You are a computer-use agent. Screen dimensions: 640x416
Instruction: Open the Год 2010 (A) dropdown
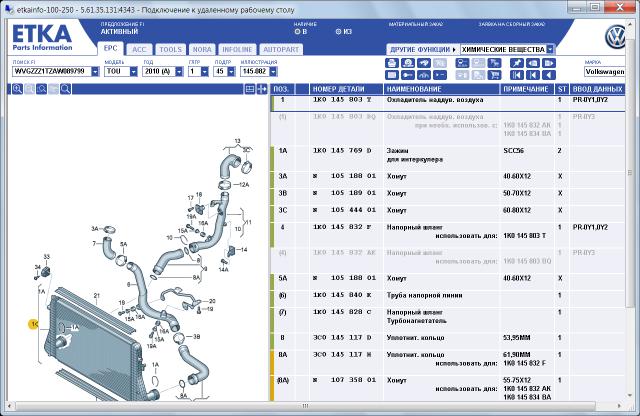[x=179, y=71]
